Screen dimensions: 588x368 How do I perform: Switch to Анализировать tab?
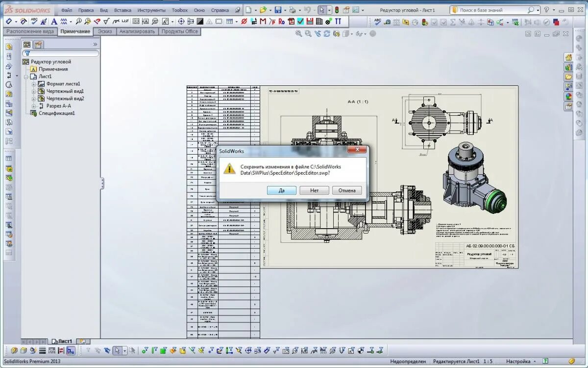click(x=137, y=31)
